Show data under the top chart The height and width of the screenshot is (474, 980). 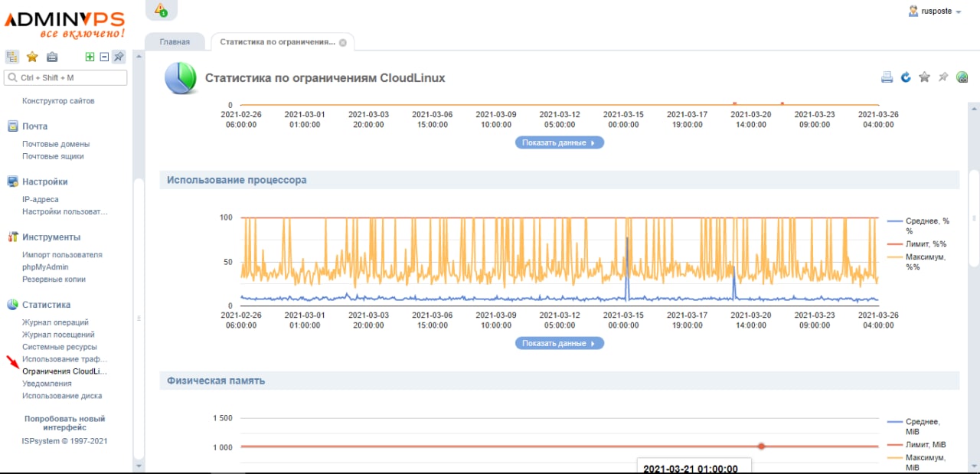coord(559,142)
